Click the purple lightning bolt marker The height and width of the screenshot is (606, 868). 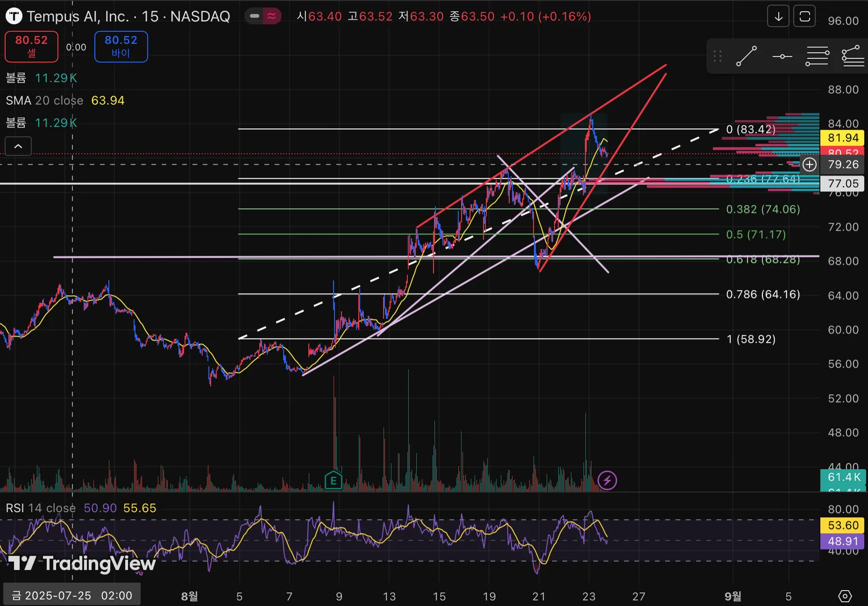click(607, 480)
